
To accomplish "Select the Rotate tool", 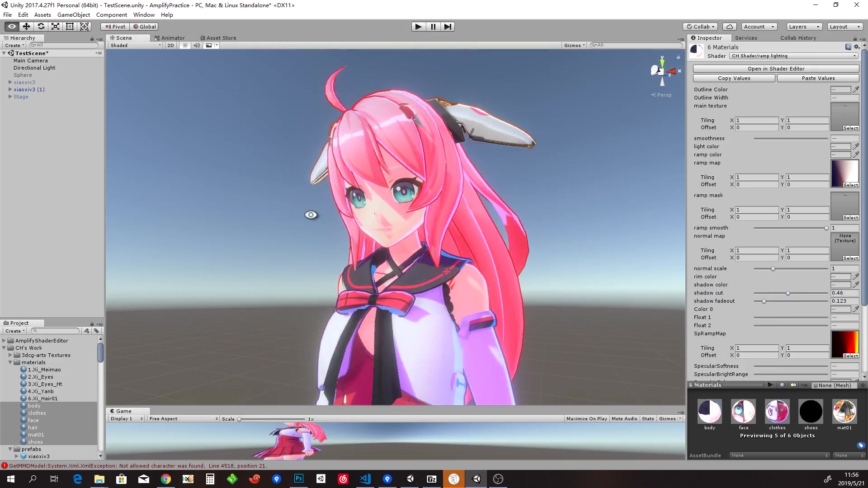I will click(41, 26).
